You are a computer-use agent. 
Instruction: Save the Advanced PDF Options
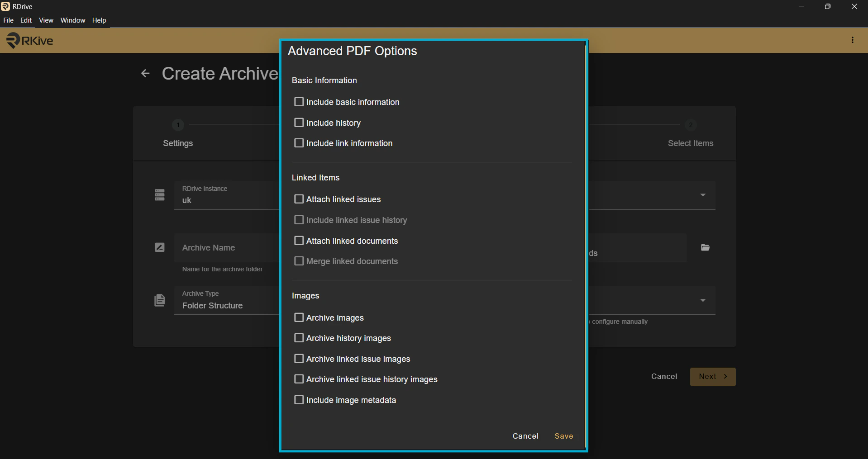tap(564, 436)
